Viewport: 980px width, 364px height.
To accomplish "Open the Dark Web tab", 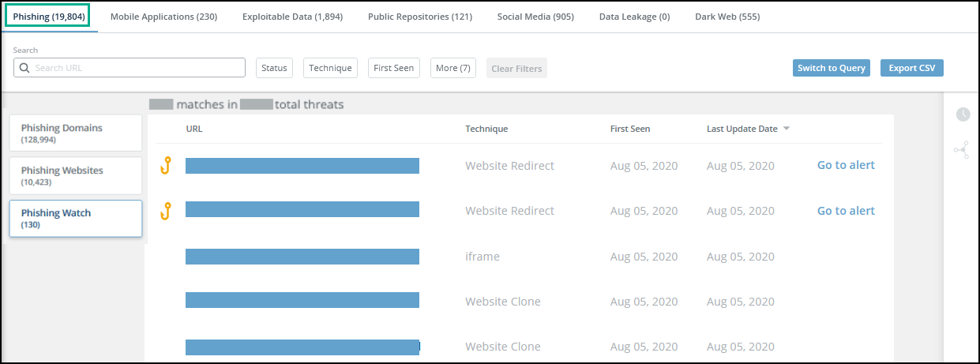I will point(727,17).
